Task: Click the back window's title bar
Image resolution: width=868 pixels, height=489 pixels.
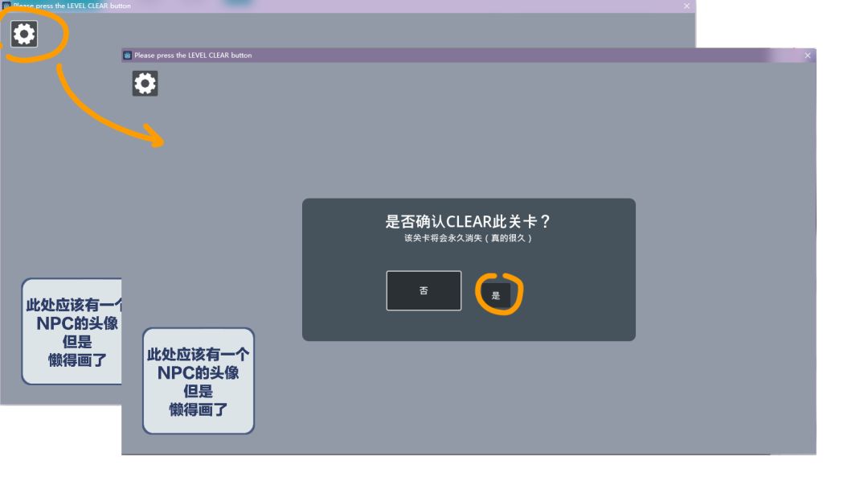Action: pos(321,6)
